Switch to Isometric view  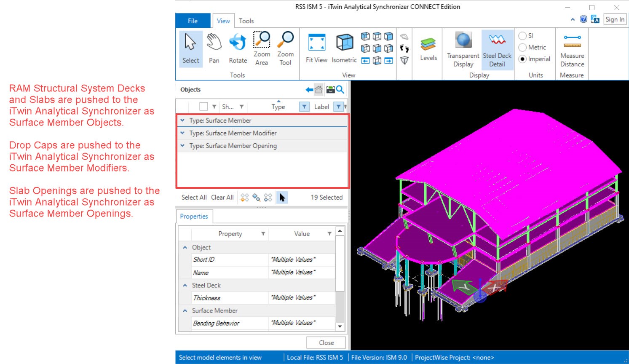[344, 49]
